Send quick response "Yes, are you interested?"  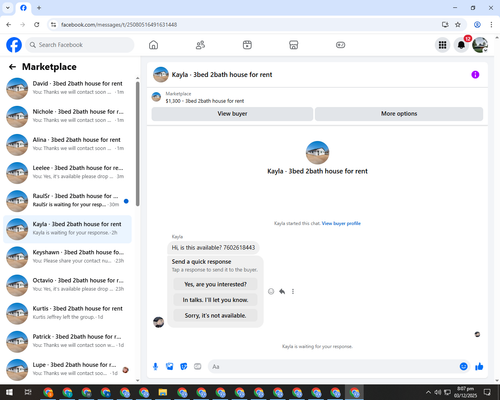(x=215, y=284)
